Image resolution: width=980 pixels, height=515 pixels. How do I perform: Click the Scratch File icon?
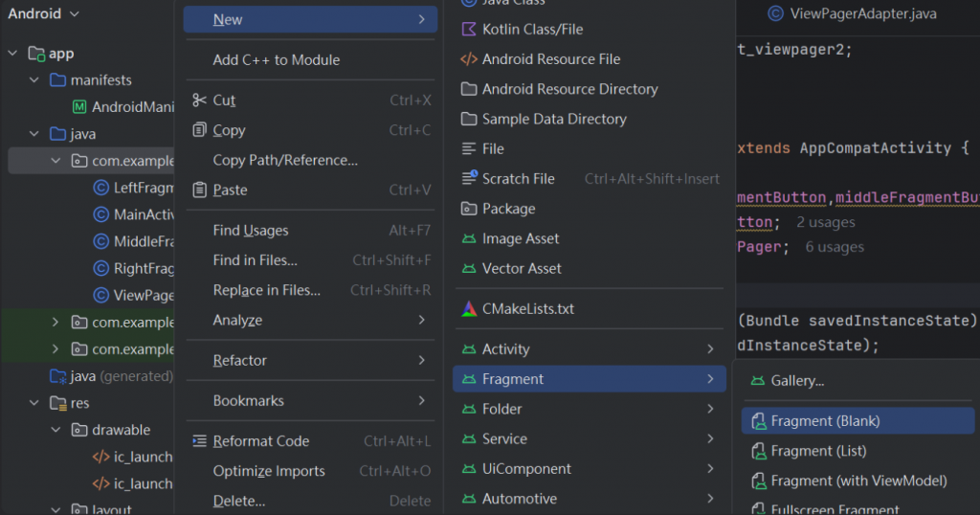pos(469,179)
